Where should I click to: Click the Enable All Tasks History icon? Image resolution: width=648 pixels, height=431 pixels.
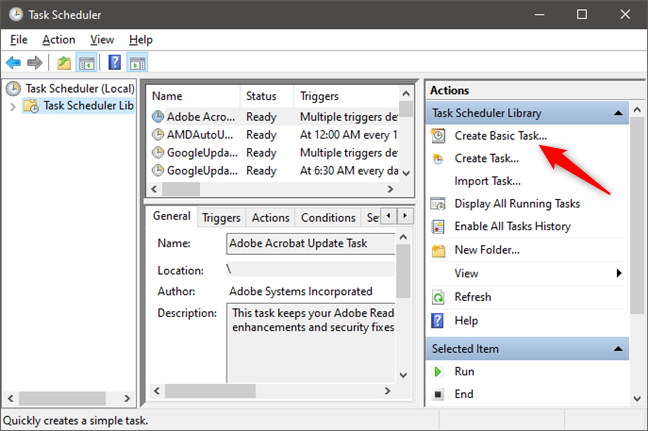click(438, 226)
